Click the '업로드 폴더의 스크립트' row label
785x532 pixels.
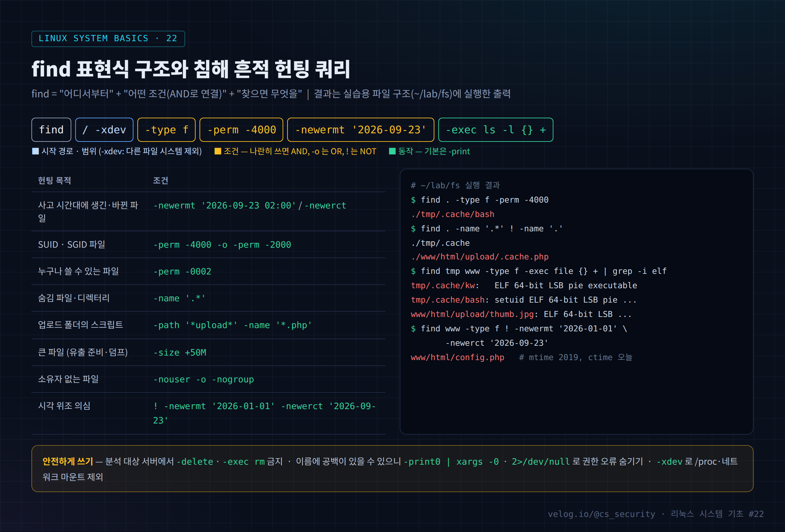click(80, 325)
